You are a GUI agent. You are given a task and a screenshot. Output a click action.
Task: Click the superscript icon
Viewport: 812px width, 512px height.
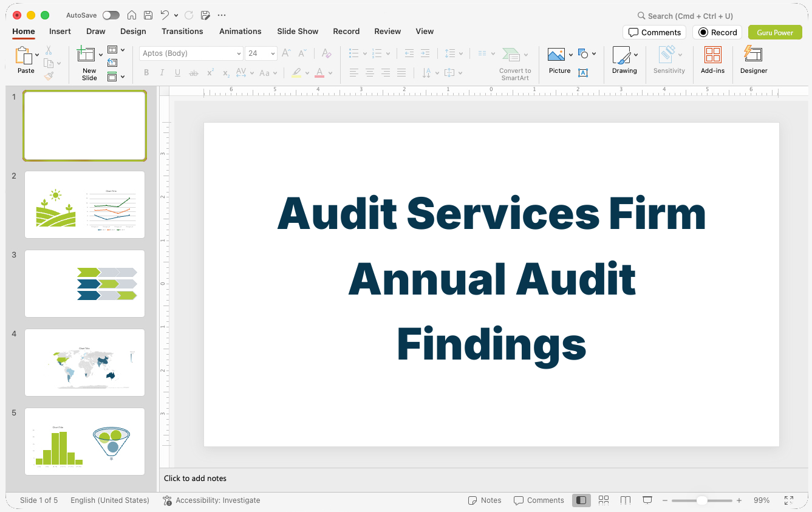tap(210, 73)
